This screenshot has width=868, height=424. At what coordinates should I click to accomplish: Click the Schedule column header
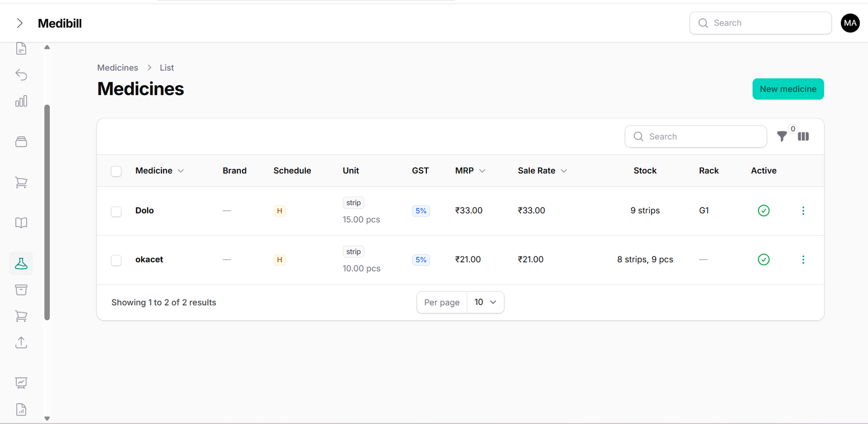click(292, 170)
